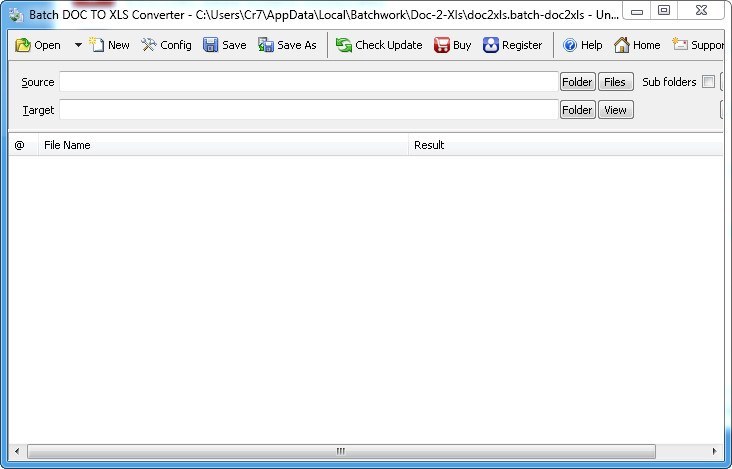
Task: Click the horizontal scrollbar right arrow
Action: coord(714,451)
